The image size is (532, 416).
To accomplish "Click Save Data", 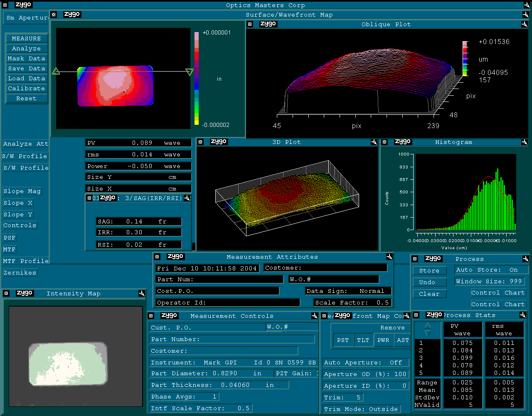I will pyautogui.click(x=26, y=68).
